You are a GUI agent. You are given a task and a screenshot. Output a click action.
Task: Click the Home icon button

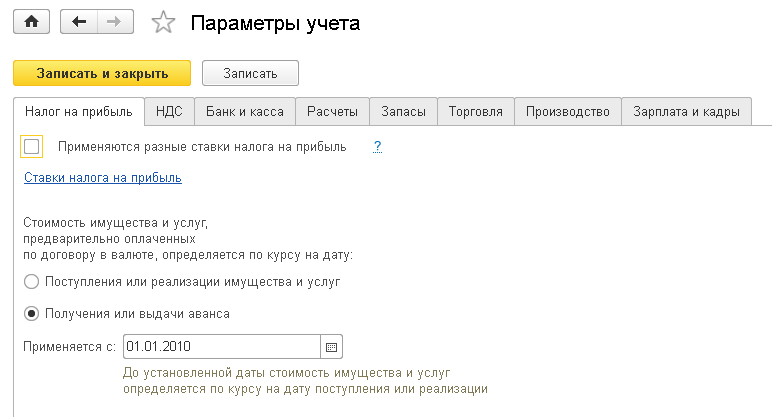click(x=30, y=21)
